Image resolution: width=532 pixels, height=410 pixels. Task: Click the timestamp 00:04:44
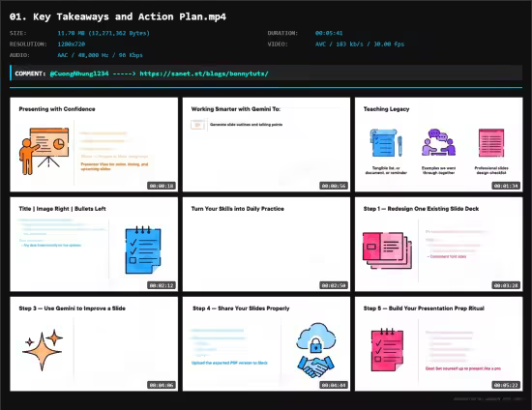pos(334,385)
